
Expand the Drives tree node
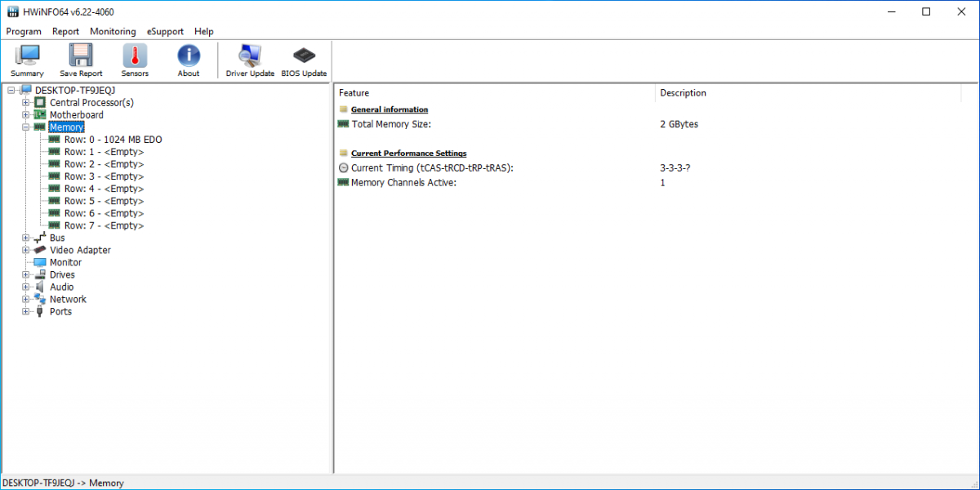click(x=26, y=274)
